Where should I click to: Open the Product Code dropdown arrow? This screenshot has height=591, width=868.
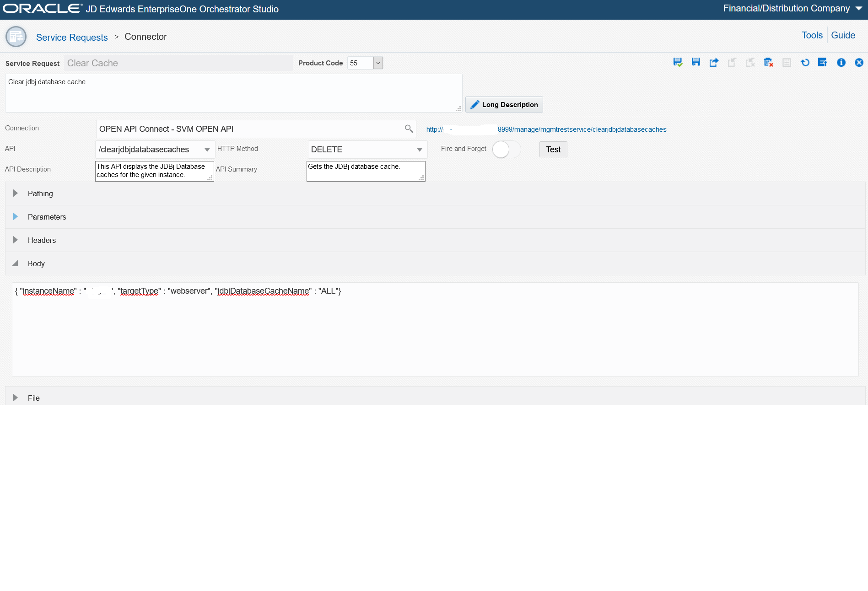point(378,63)
